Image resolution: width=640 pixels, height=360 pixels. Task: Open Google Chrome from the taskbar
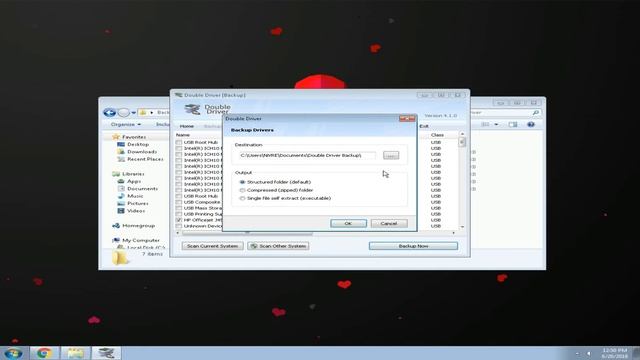click(44, 353)
